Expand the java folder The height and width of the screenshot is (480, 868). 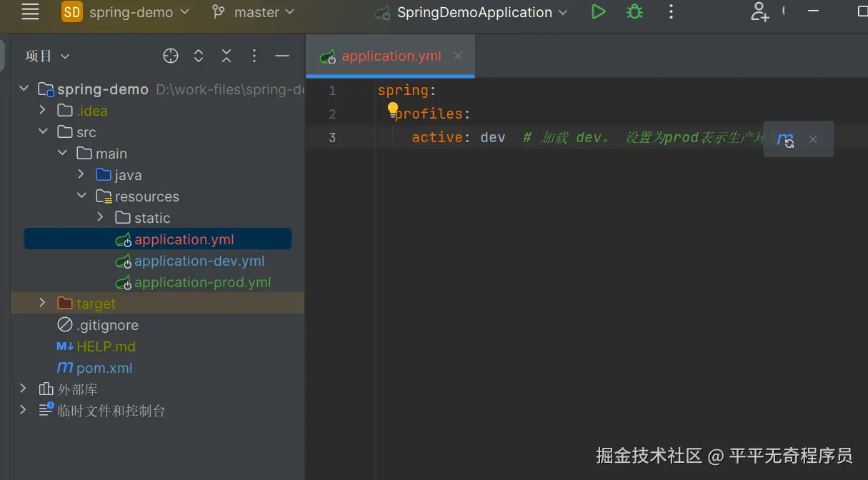tap(81, 174)
